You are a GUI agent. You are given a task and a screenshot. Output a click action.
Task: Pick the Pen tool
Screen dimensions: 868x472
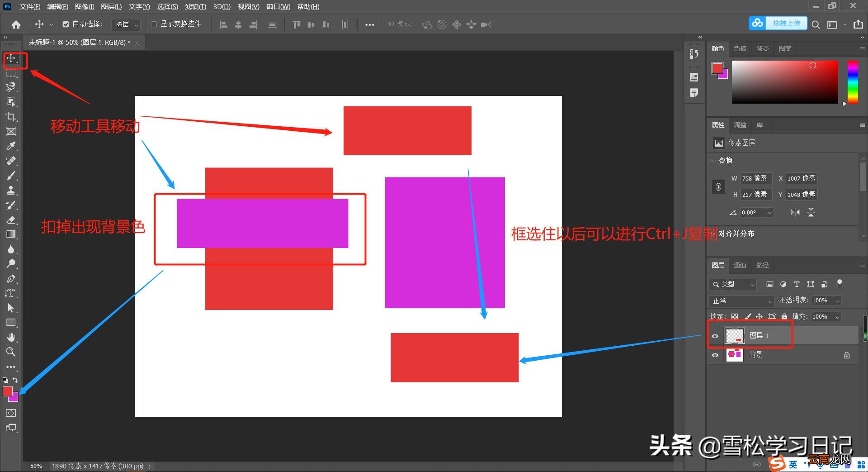click(11, 278)
